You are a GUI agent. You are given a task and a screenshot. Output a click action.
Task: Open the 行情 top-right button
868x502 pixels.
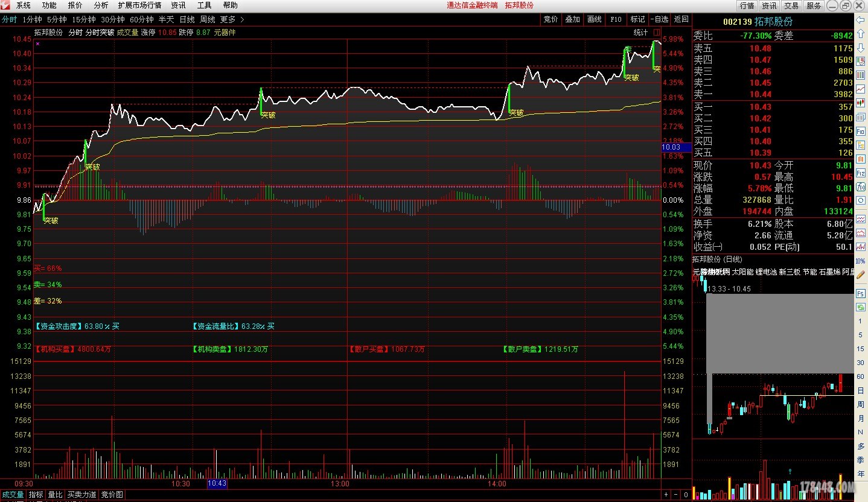(747, 5)
